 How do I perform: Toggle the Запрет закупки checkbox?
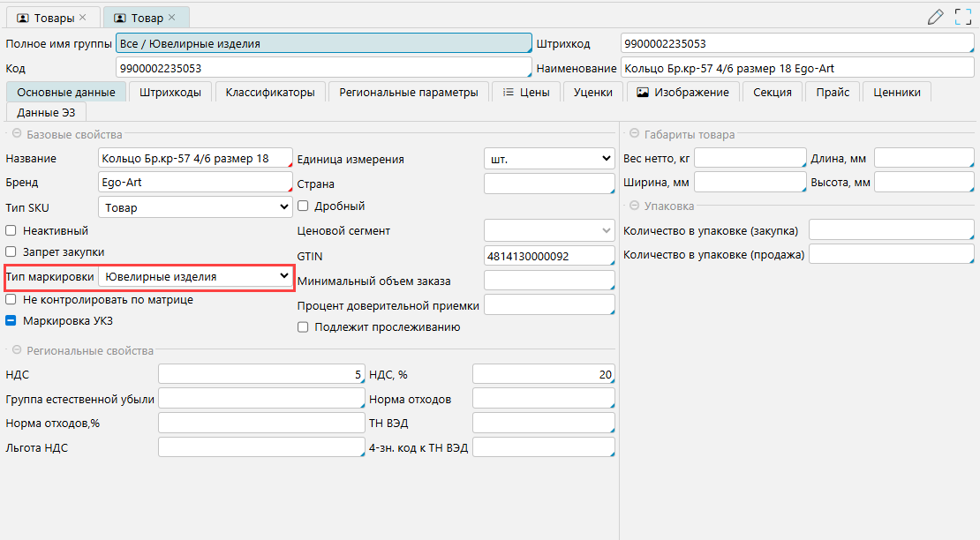tap(11, 252)
